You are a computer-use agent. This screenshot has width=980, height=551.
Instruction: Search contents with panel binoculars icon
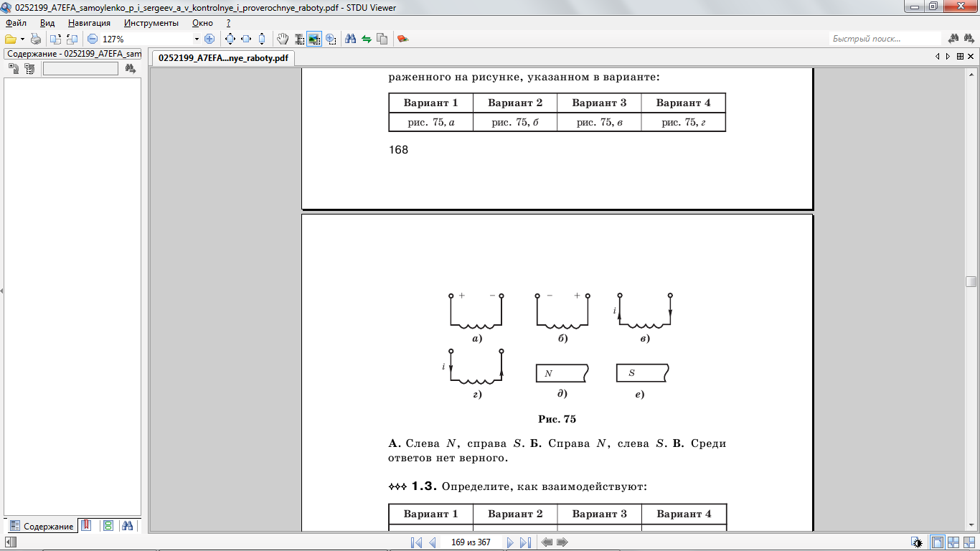pos(130,69)
